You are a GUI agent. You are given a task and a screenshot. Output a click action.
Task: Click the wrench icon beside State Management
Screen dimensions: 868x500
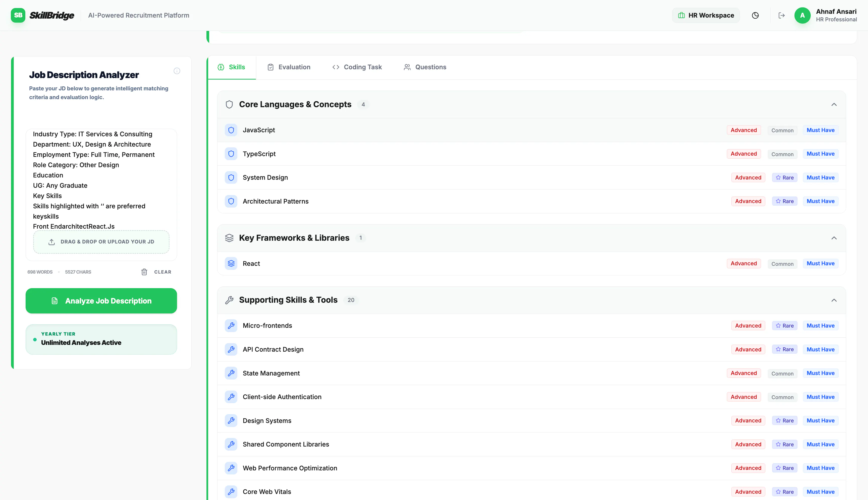(x=231, y=373)
